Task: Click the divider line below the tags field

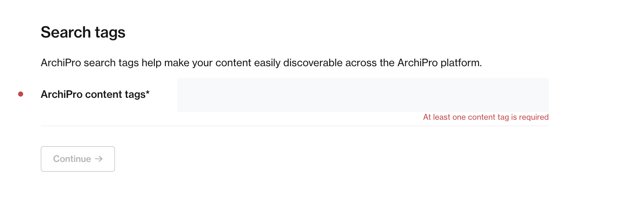Action: [x=295, y=126]
